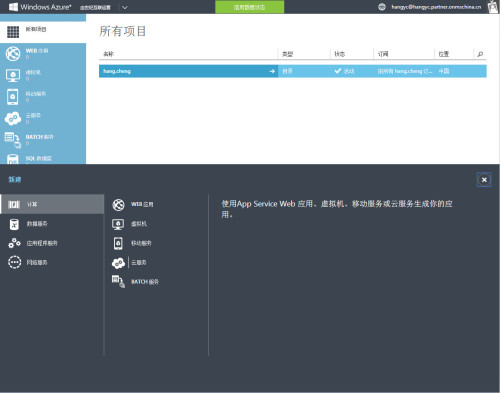Viewport: 500px width, 393px height.
Task: Open BATCH services icon in sidebar
Action: point(13,140)
